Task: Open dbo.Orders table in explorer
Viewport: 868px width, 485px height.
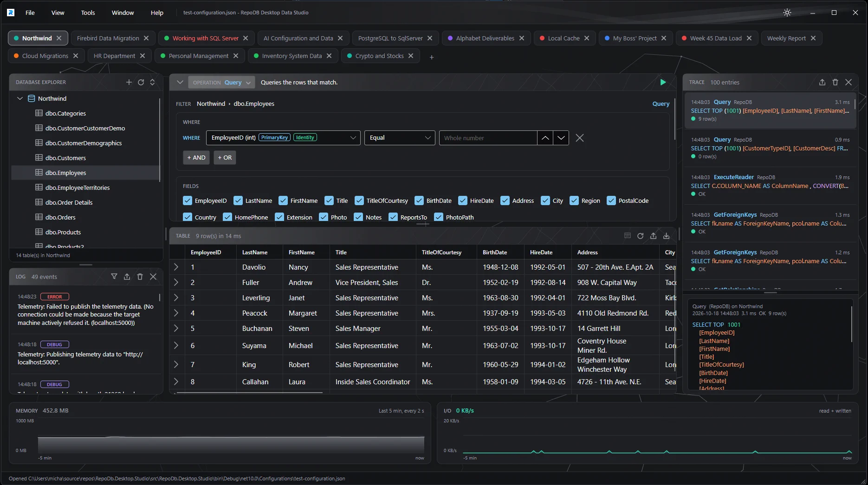Action: pos(60,217)
